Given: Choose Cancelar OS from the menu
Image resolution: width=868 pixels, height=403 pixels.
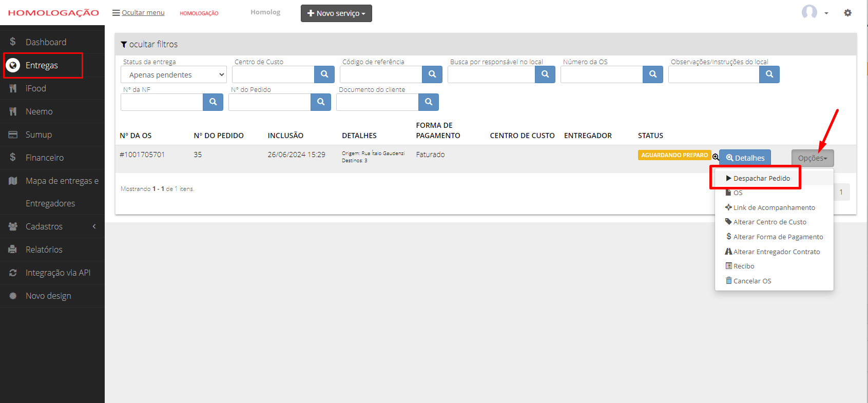Looking at the screenshot, I should point(748,281).
